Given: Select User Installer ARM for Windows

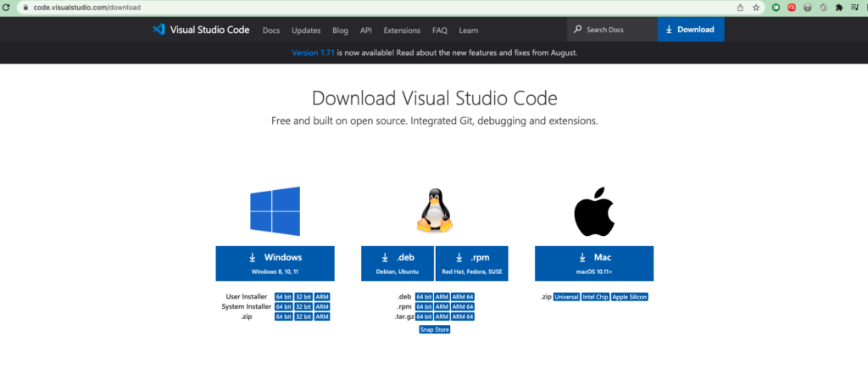Looking at the screenshot, I should [322, 297].
